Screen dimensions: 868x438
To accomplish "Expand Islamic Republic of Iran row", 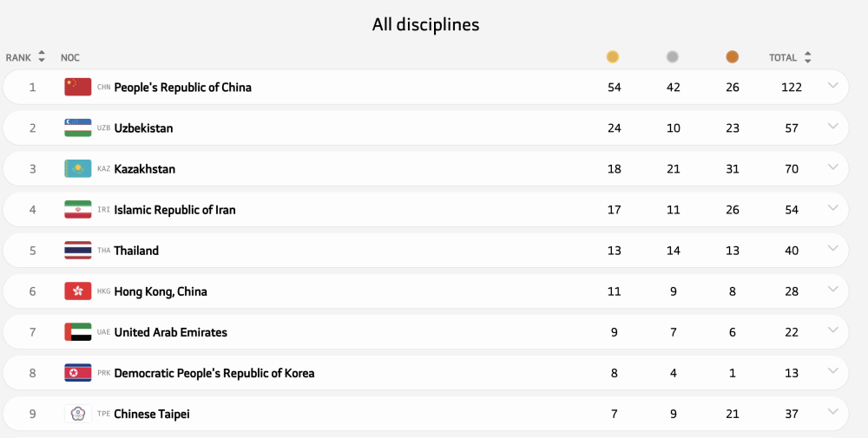I will (833, 208).
